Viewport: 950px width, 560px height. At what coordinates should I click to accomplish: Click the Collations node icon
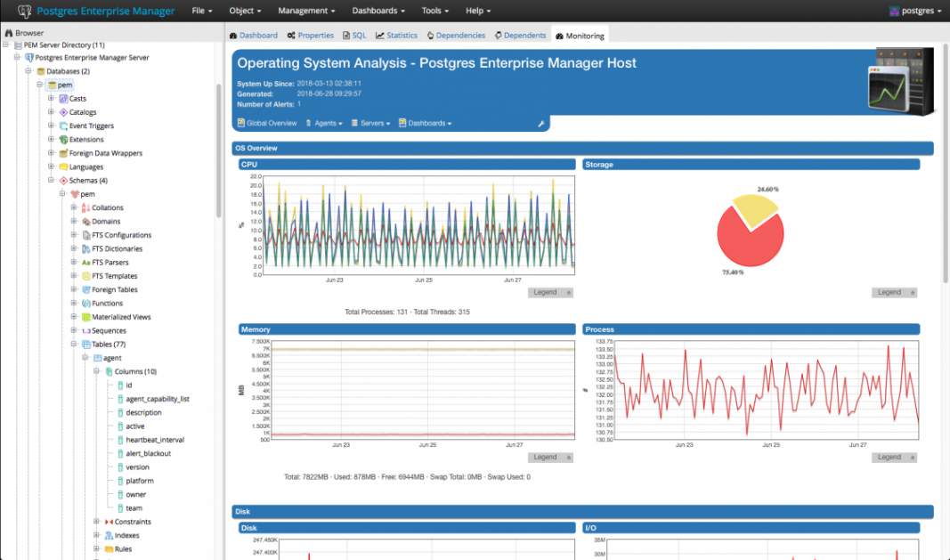pyautogui.click(x=86, y=207)
